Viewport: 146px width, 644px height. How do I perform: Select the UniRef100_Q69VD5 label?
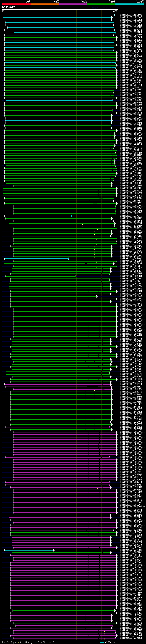[x=131, y=138]
